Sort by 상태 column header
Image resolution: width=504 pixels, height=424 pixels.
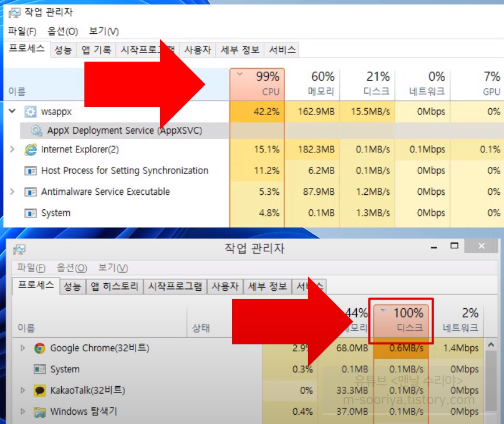click(x=201, y=328)
